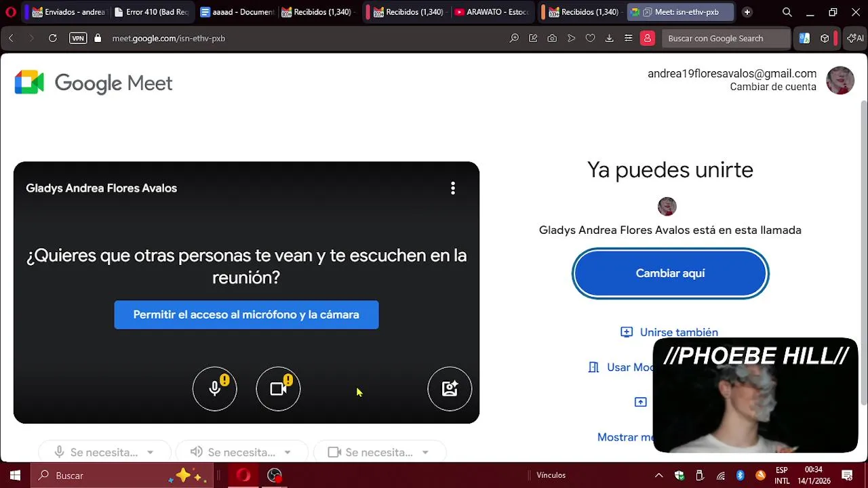
Task: Open the network Wi-Fi tray icon
Action: coord(720,475)
